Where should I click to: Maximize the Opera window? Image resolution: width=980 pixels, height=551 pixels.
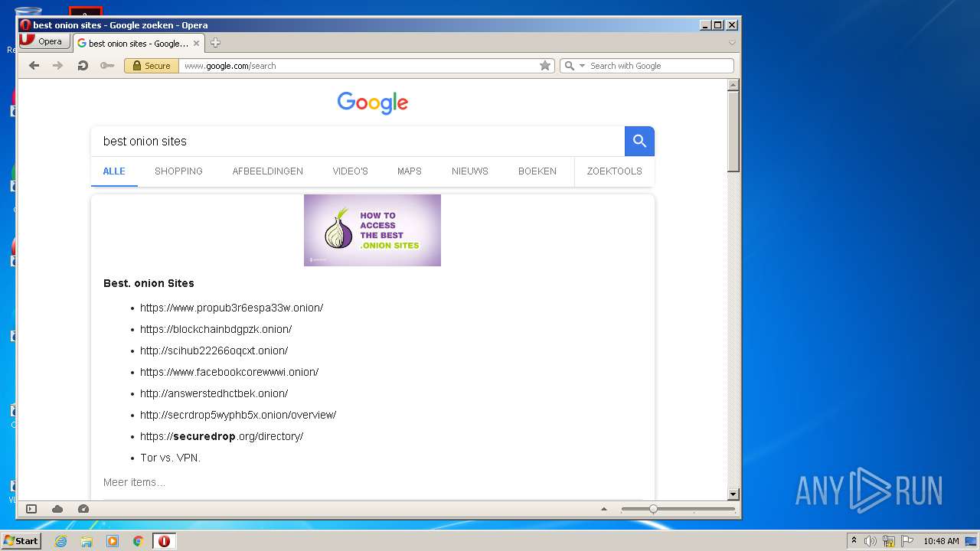coord(717,25)
